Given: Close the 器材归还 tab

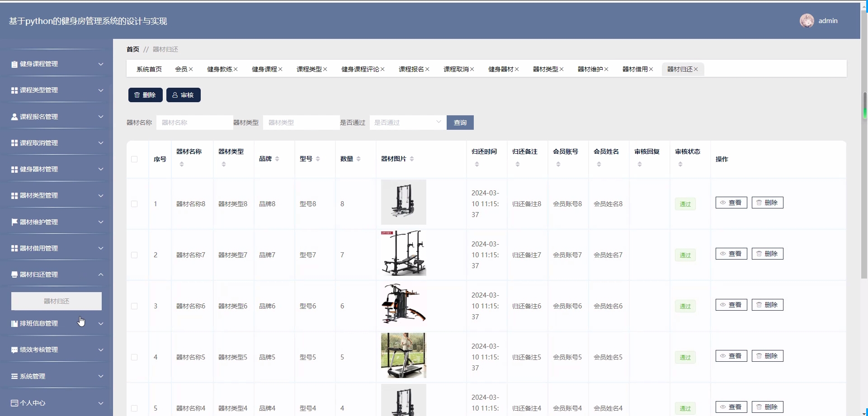Looking at the screenshot, I should tap(696, 69).
